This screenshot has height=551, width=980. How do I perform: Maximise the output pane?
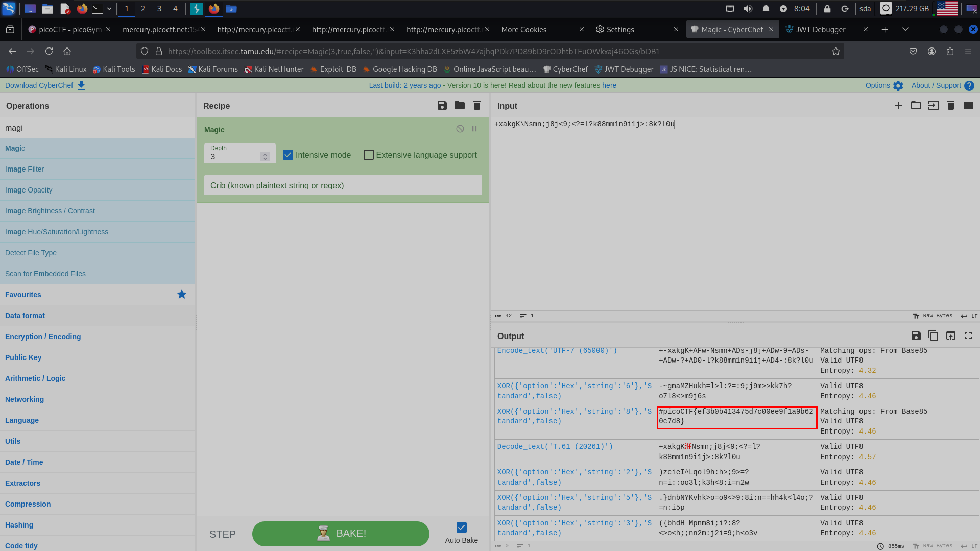968,336
